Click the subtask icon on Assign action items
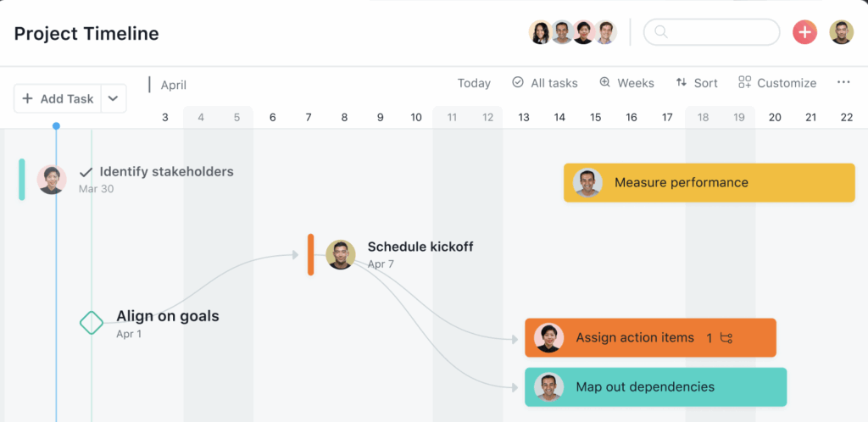868x422 pixels. pos(726,338)
